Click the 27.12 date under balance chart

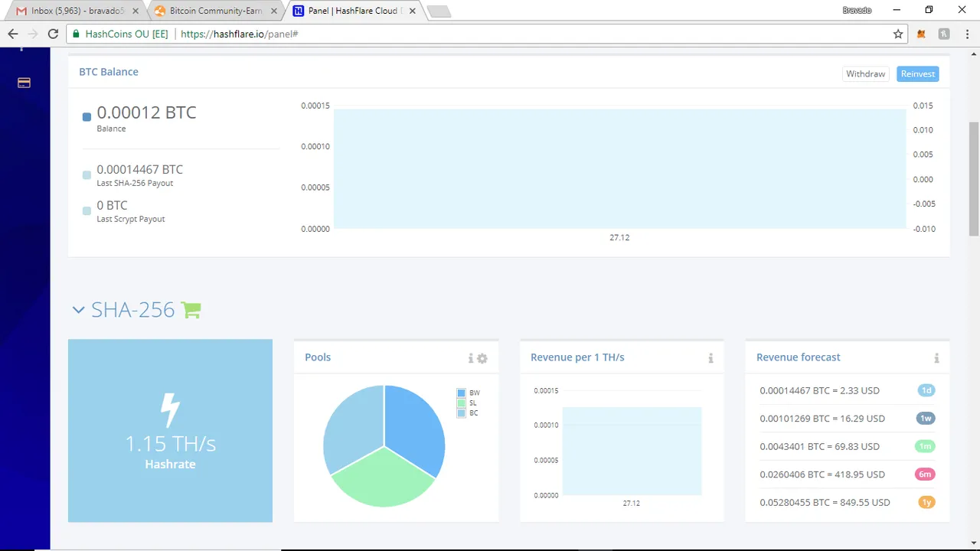[x=619, y=237]
